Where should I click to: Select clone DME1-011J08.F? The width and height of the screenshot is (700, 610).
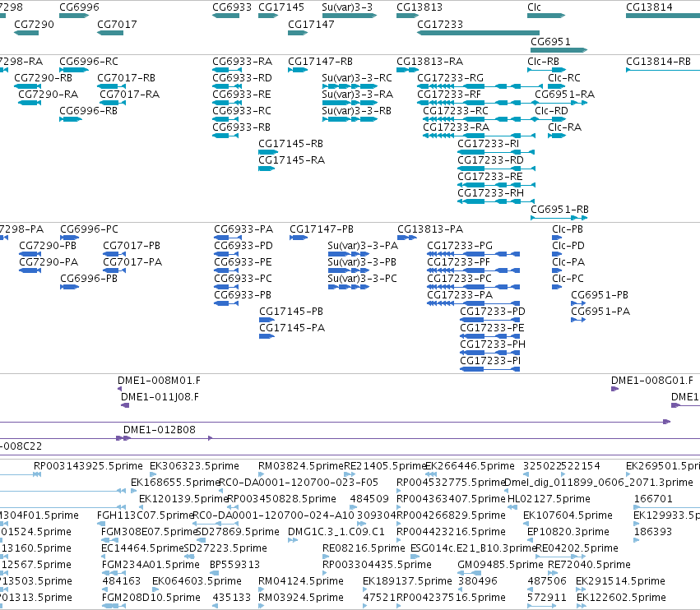click(x=160, y=397)
